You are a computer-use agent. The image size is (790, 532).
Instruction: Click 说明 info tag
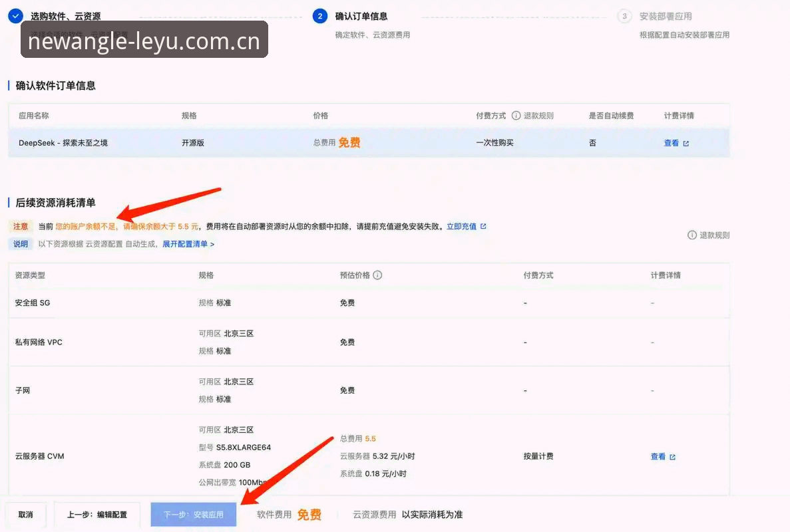[21, 244]
